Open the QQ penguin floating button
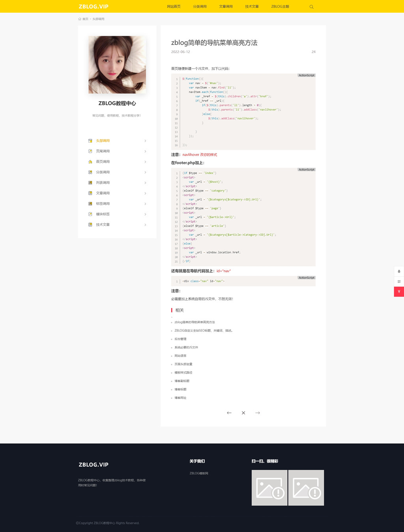This screenshot has height=532, width=404. point(399,271)
